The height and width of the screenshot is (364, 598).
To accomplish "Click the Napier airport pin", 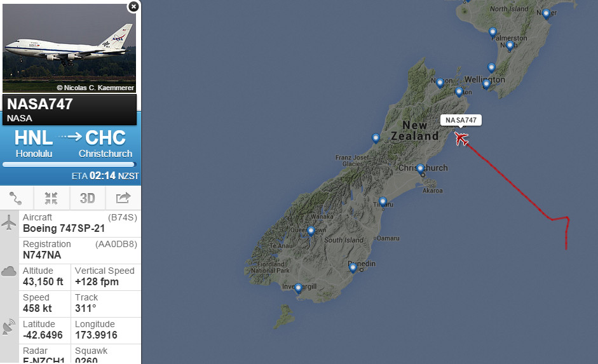I will 546,14.
